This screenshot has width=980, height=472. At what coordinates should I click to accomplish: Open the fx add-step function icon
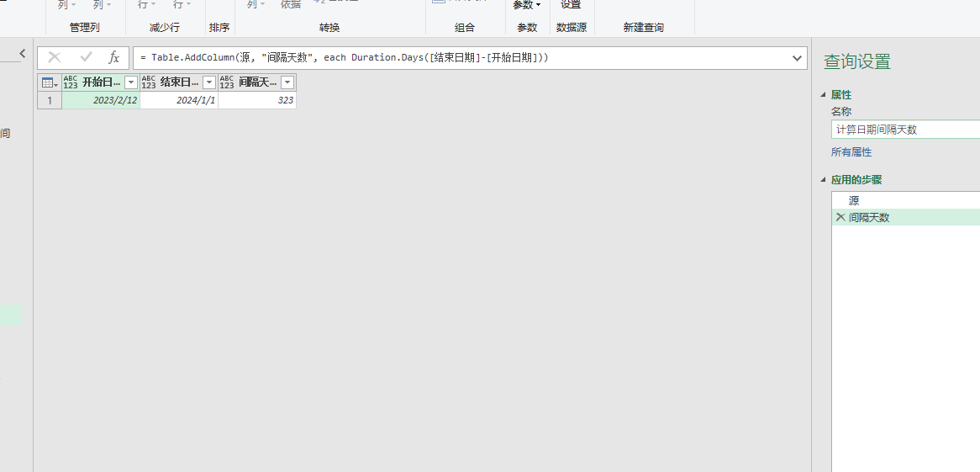[113, 57]
